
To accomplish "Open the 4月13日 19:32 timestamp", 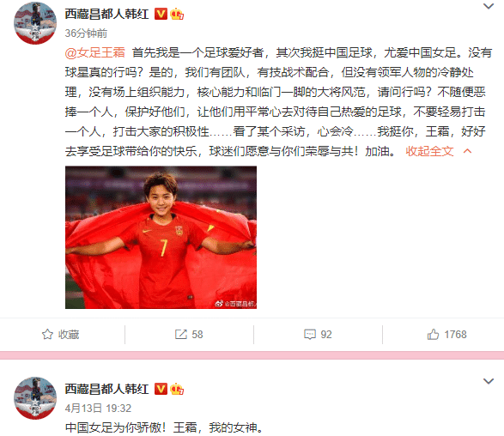I will (x=98, y=408).
